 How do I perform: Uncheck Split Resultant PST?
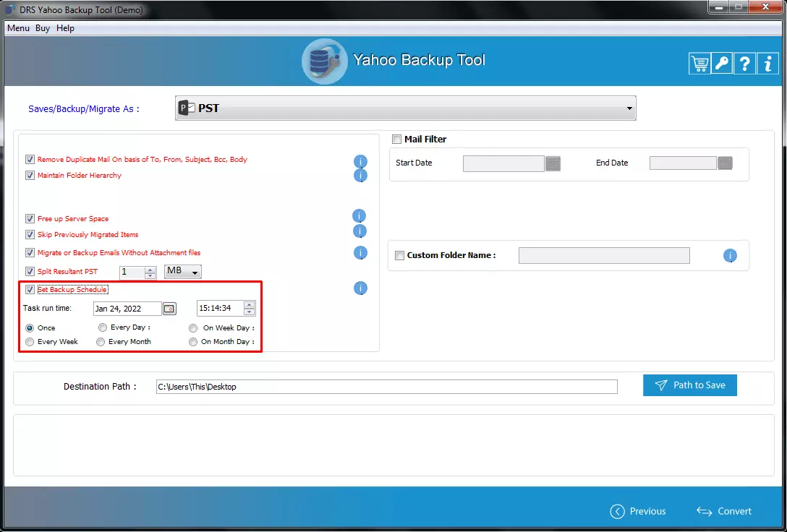(30, 271)
